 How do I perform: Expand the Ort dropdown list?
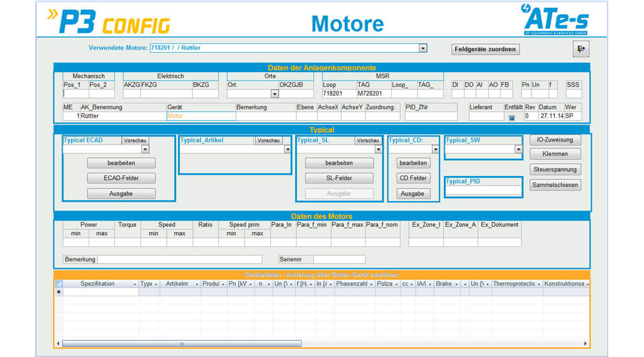(x=274, y=94)
